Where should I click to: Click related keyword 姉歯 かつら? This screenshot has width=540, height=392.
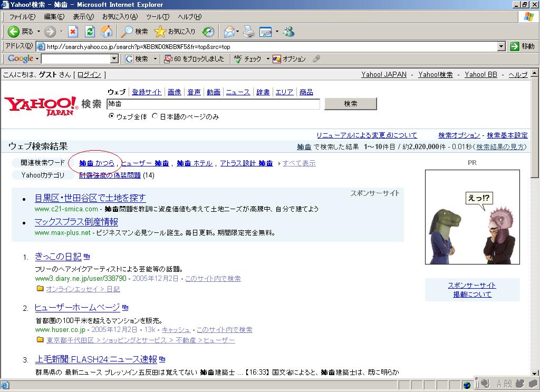click(97, 163)
